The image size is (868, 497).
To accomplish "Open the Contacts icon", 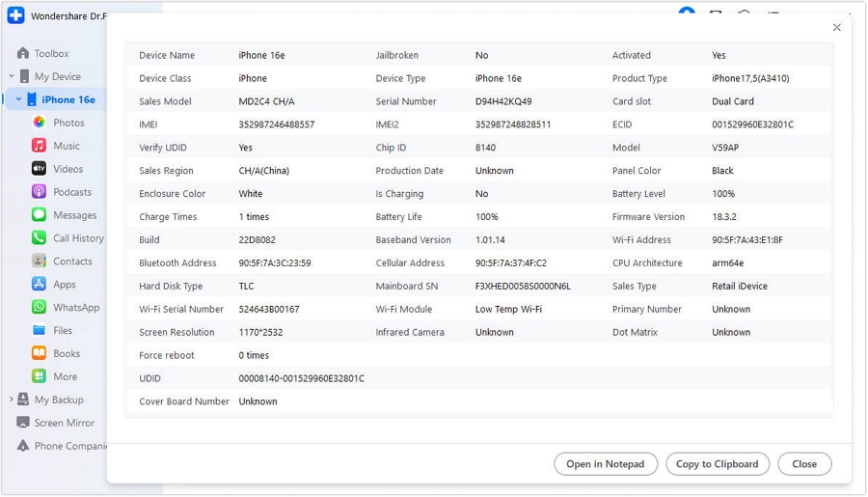I will [x=39, y=261].
